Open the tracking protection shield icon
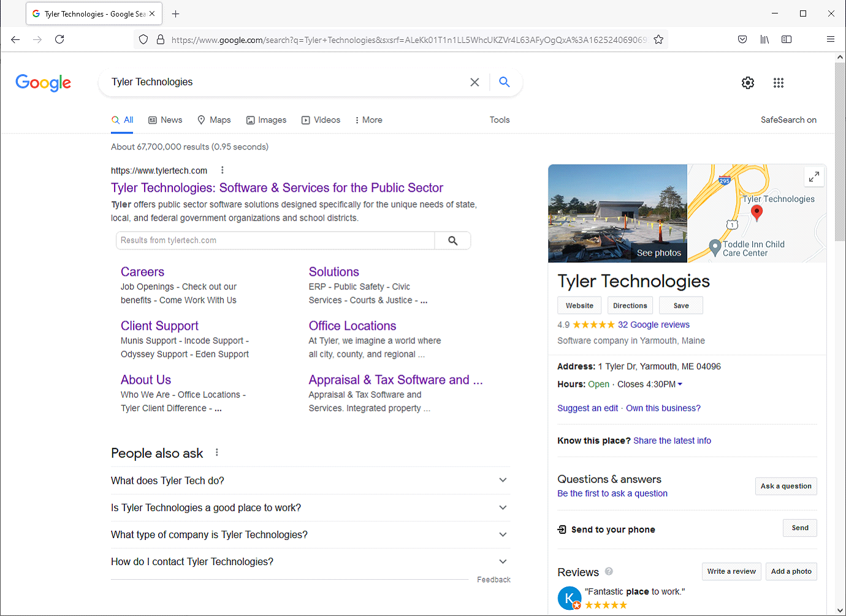 143,39
